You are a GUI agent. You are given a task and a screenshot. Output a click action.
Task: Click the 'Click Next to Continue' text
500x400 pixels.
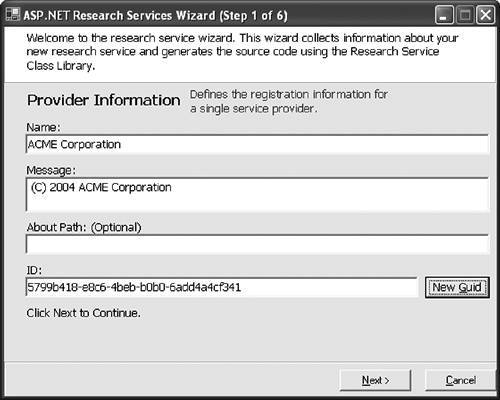click(83, 313)
